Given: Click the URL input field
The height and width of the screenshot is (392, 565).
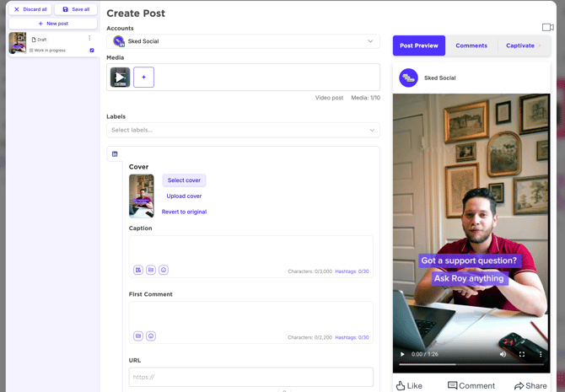Looking at the screenshot, I should pyautogui.click(x=250, y=377).
